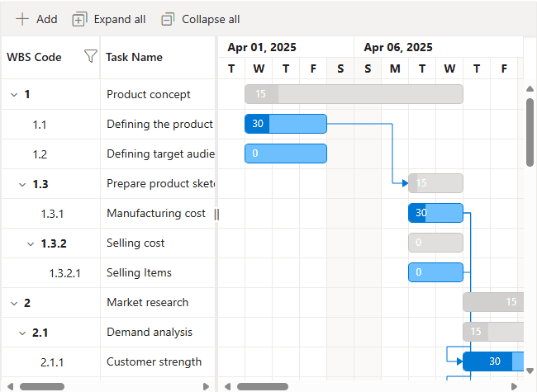The image size is (537, 392).
Task: Click the splitter handle between panes
Action: 216,214
